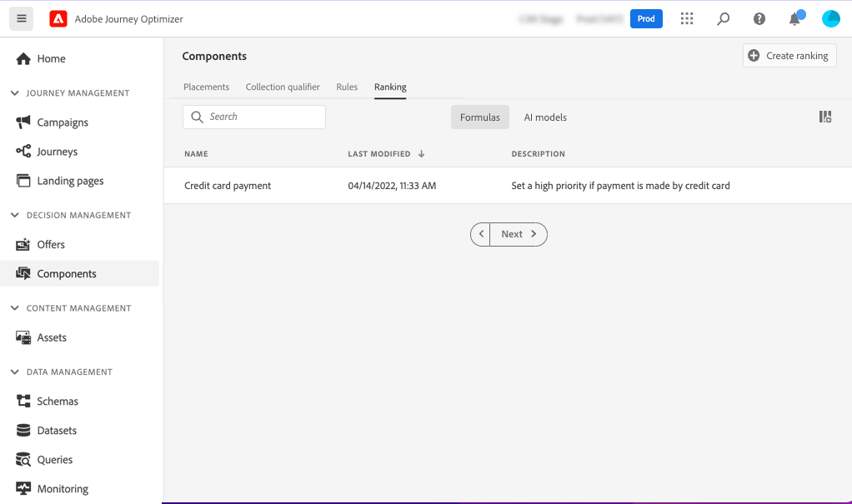Navigate to Schemas under Data Management
Viewport: 852px width, 504px height.
click(x=58, y=401)
